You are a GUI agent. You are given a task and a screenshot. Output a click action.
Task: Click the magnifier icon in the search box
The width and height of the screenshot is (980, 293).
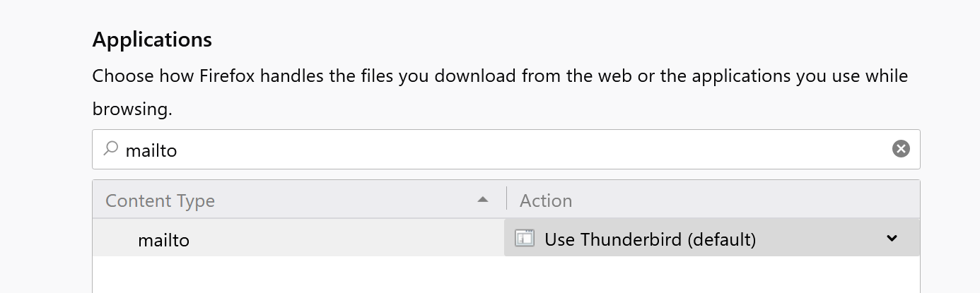click(x=111, y=149)
